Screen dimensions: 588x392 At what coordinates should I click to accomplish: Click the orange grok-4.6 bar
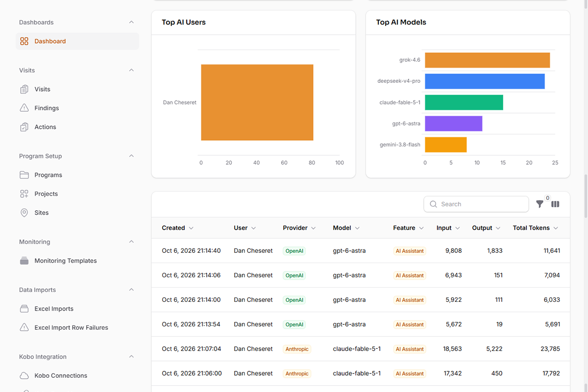pos(487,60)
